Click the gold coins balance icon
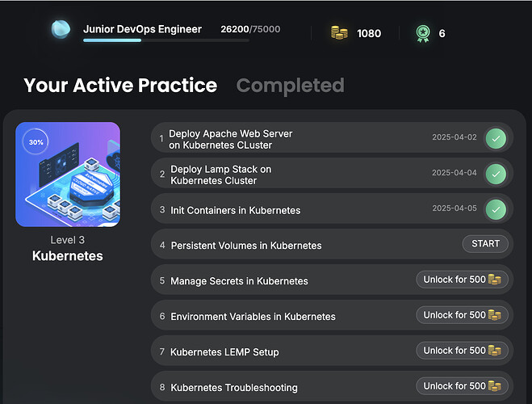532x404 pixels. [x=339, y=33]
